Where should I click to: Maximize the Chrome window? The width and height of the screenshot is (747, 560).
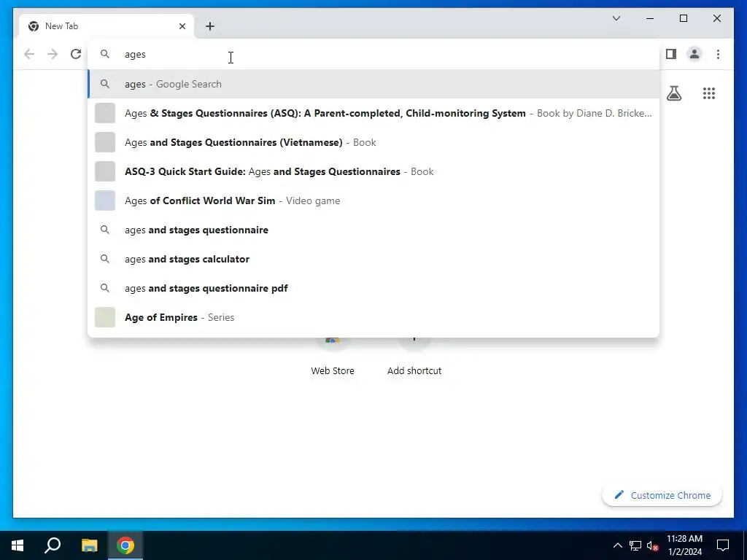[x=683, y=18]
